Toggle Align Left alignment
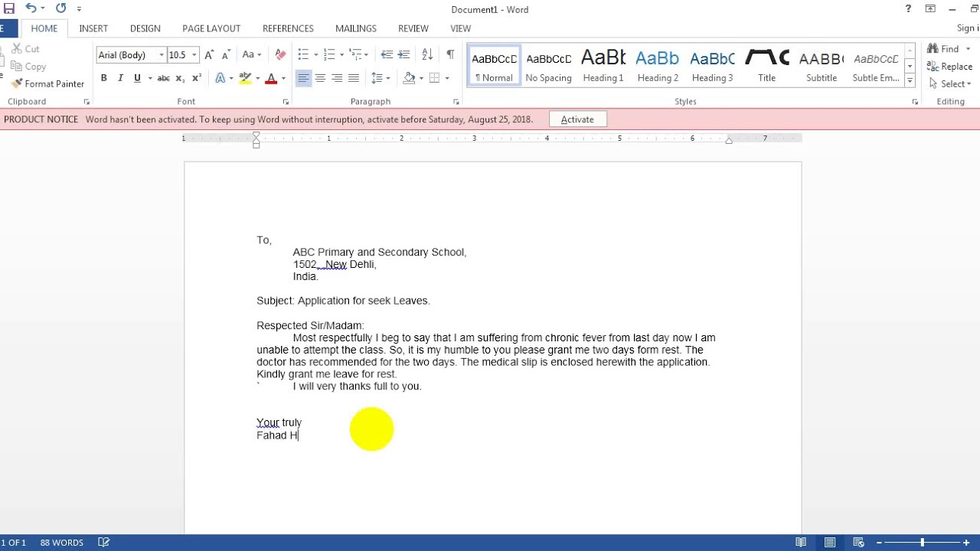980x551 pixels. point(303,78)
